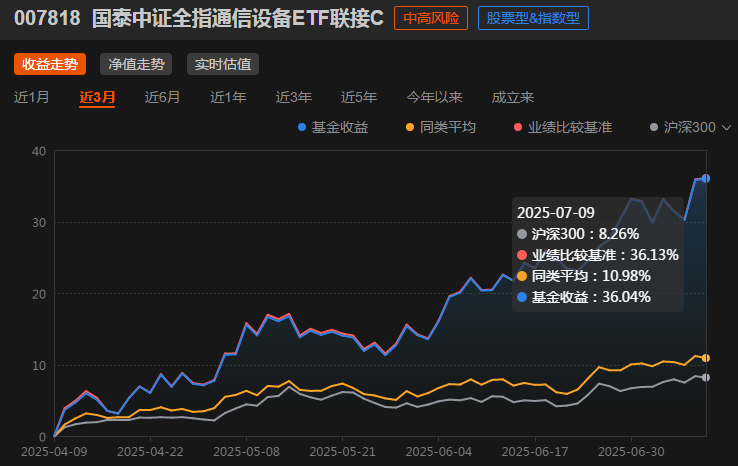Click the fund title 007818 国泰中证全指通信设备ETF联接C
738x466 pixels.
[199, 18]
